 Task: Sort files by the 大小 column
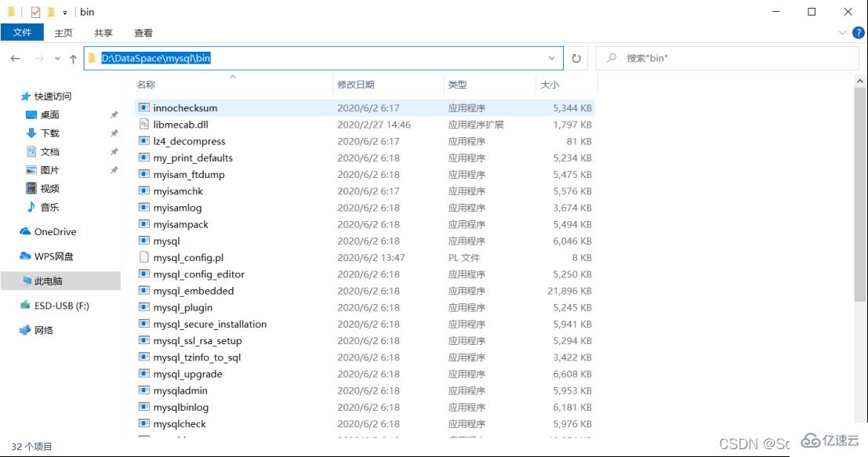pos(549,83)
